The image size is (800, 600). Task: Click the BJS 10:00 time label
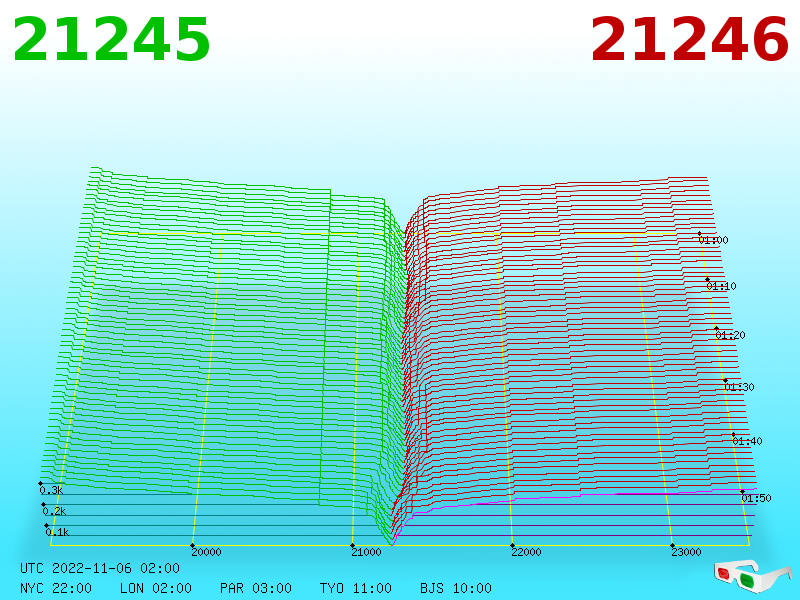[456, 588]
